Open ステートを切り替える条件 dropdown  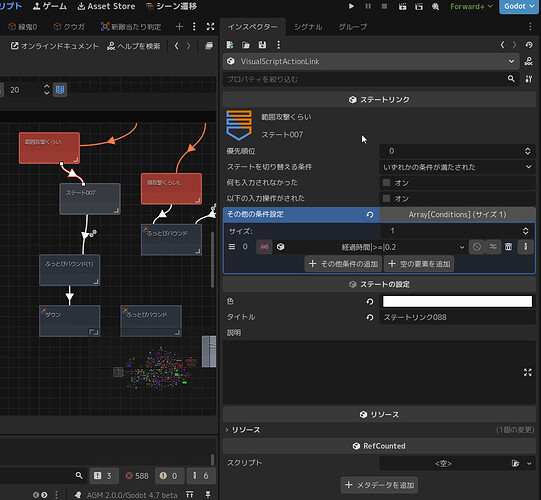(x=457, y=167)
